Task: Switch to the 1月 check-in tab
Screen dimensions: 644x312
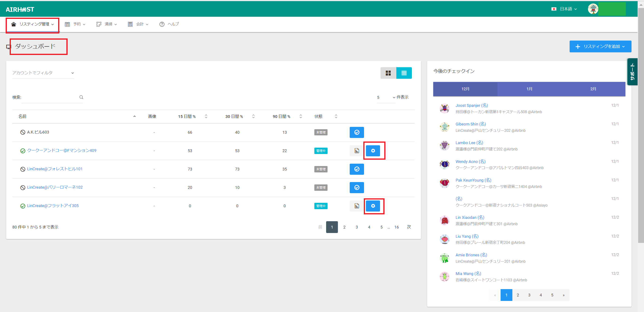Action: (x=529, y=89)
